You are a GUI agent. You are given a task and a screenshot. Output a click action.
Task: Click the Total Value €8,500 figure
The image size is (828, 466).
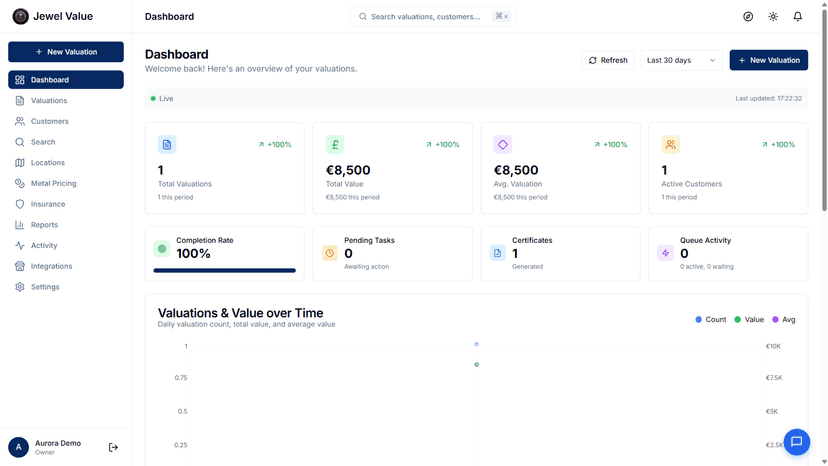[348, 170]
